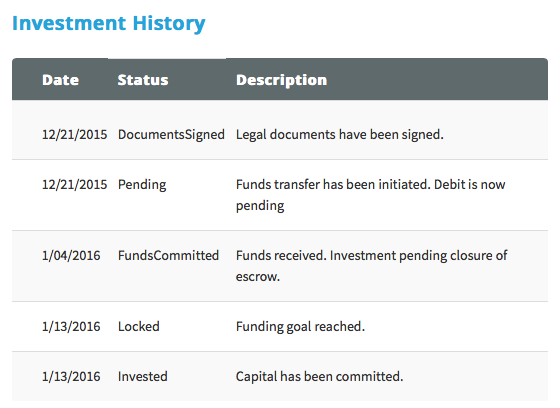This screenshot has width=560, height=408.
Task: Select the Pending status cell
Action: [142, 185]
